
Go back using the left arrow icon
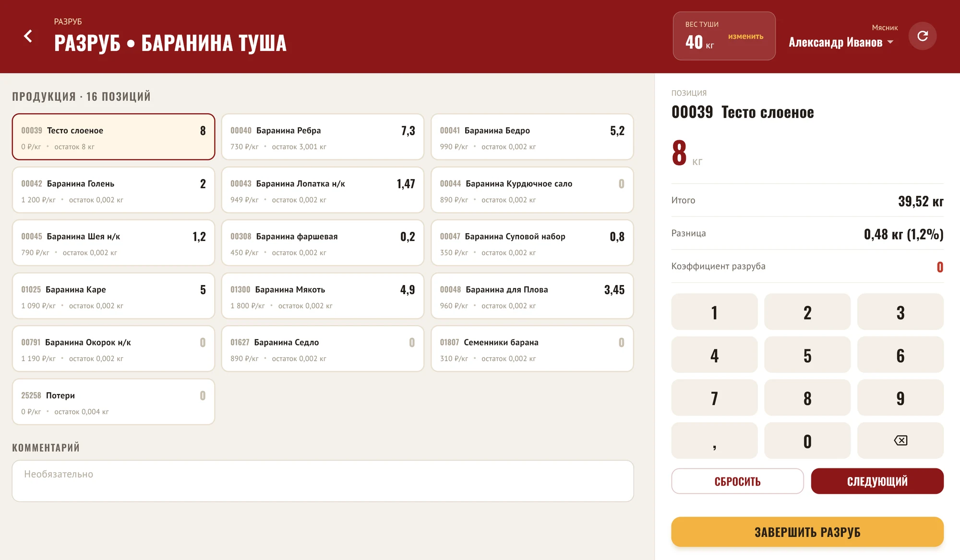[28, 36]
